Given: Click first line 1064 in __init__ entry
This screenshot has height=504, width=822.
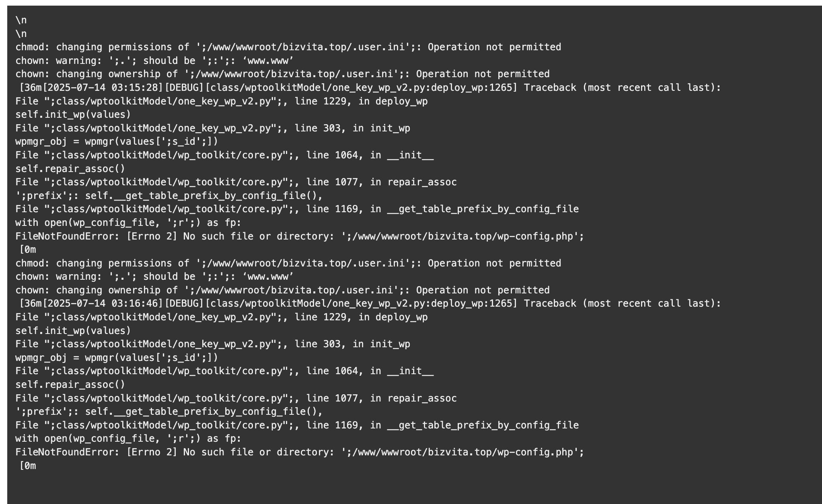Looking at the screenshot, I should tap(224, 155).
